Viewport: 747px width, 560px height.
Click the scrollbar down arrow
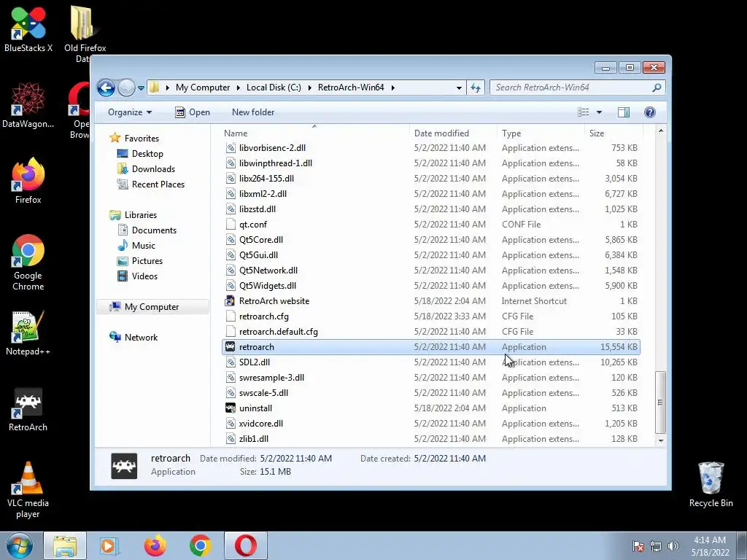pos(660,441)
